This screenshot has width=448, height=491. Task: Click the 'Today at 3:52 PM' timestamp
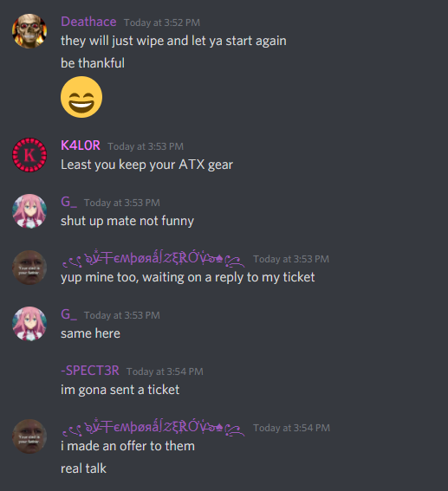(162, 23)
